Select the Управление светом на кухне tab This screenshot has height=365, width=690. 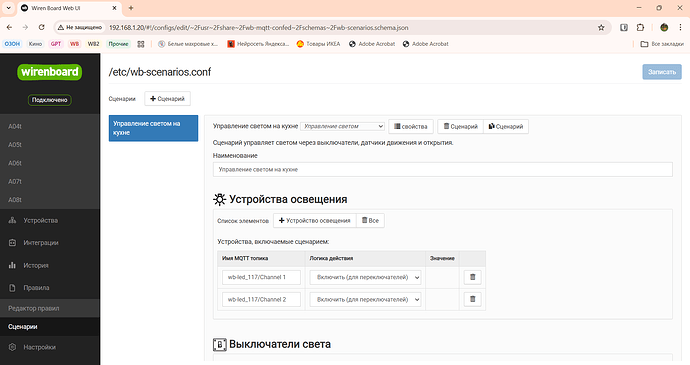click(153, 128)
